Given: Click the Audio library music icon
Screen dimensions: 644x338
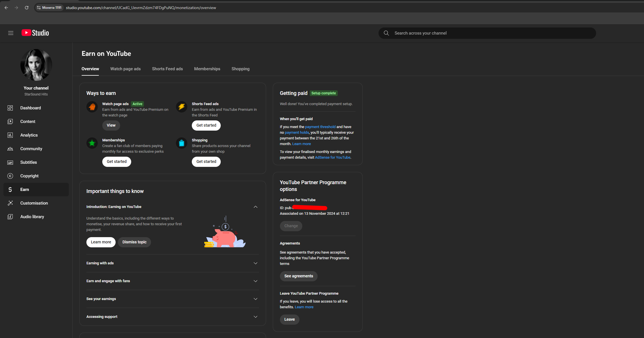Looking at the screenshot, I should coord(10,217).
